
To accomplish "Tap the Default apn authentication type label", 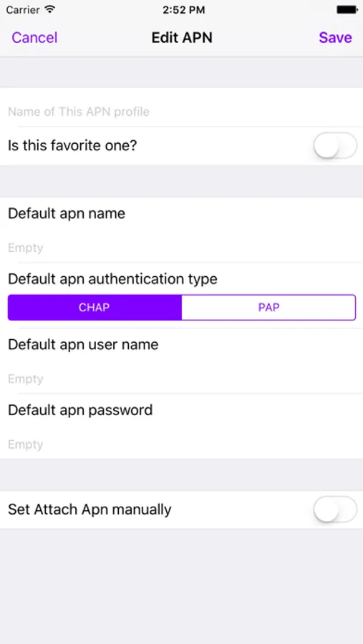I will 112,279.
